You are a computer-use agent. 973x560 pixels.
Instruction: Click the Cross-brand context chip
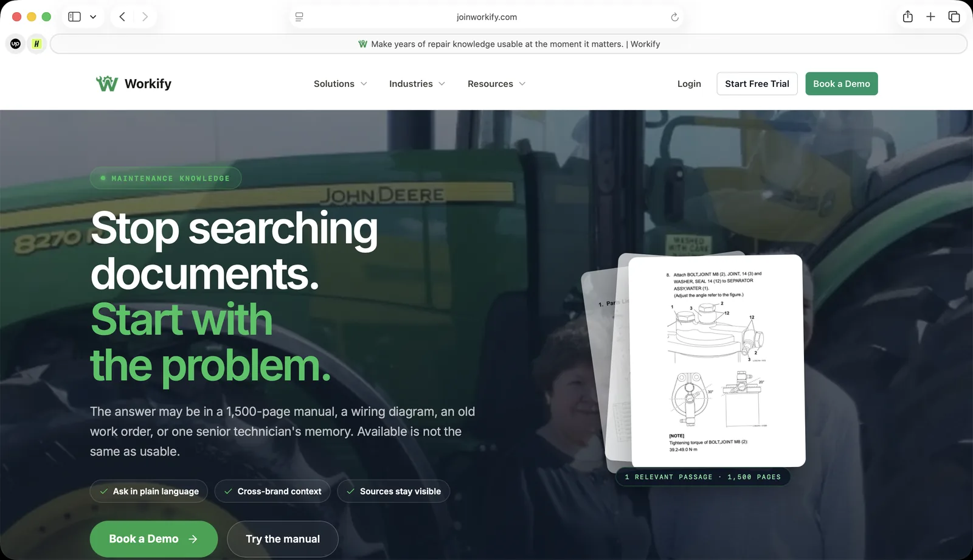272,491
